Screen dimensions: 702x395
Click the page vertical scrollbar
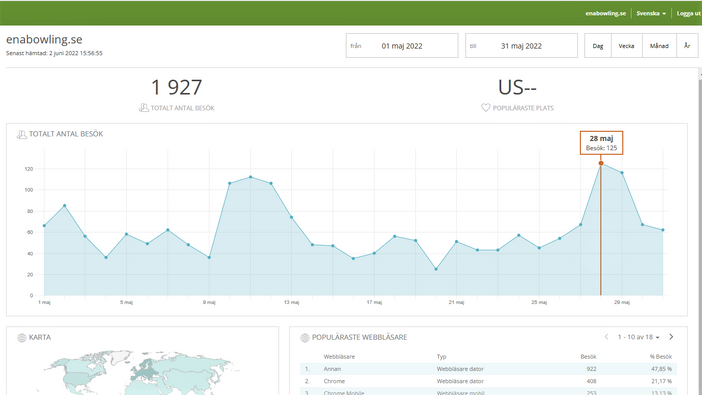tap(700, 232)
